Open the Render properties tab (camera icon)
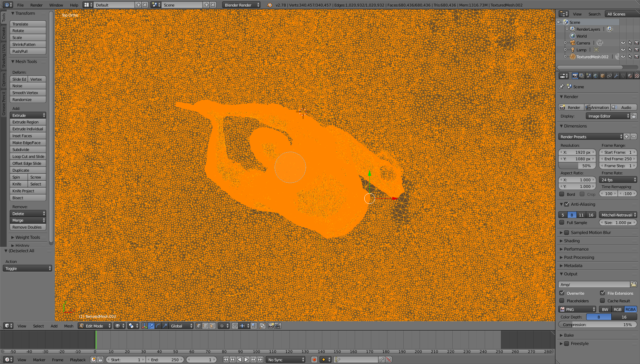The width and height of the screenshot is (640, 364). pos(575,76)
